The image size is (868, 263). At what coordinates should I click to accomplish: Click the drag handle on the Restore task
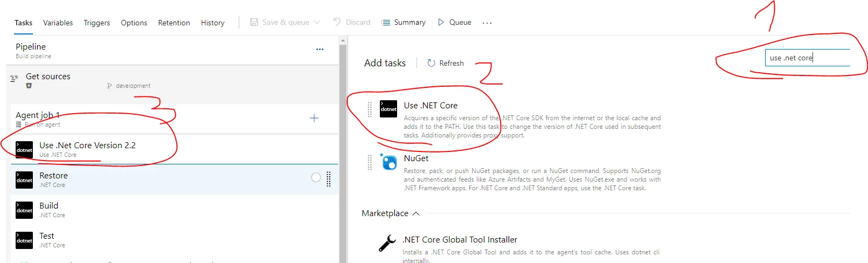(x=329, y=179)
